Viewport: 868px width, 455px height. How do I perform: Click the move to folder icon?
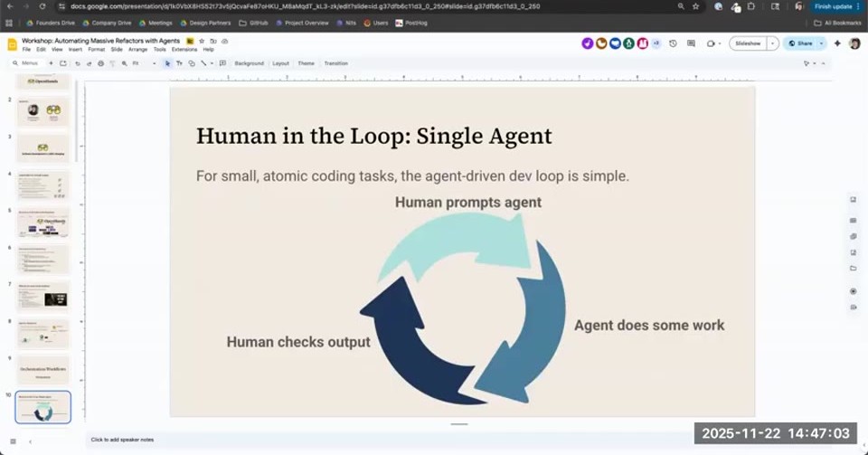pyautogui.click(x=213, y=41)
